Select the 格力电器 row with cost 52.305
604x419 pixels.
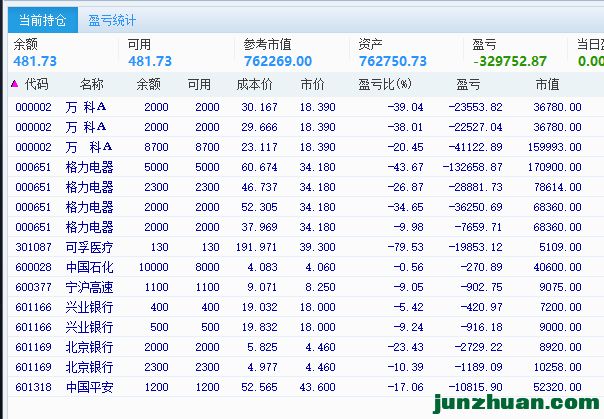(306, 207)
